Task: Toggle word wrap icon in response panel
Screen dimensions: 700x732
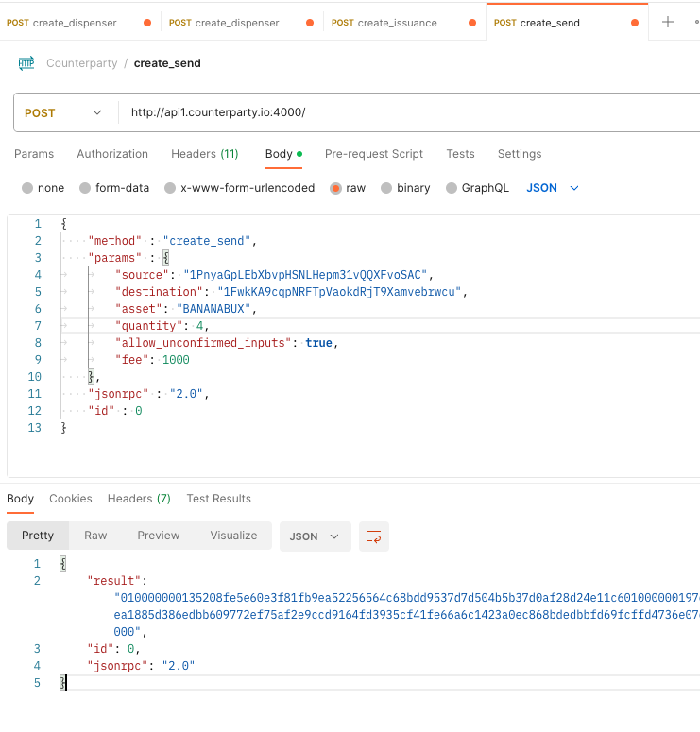Action: pos(373,536)
